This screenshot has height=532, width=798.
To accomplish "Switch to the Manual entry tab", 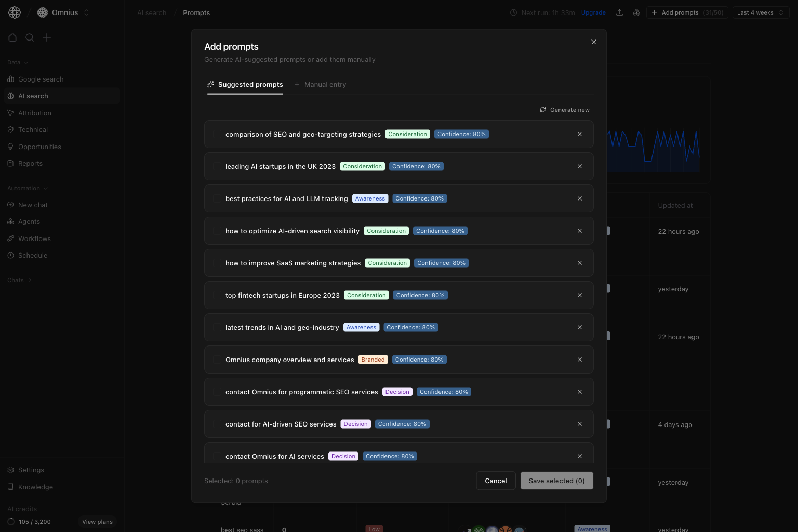I will 321,84.
